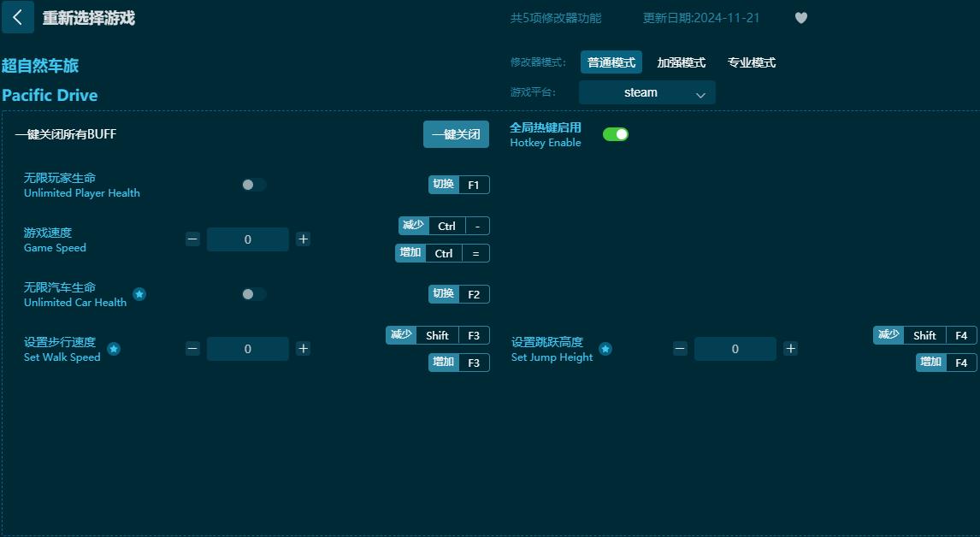Click the Set Walk Speed value field
Screen dimensions: 980x537
click(x=247, y=349)
